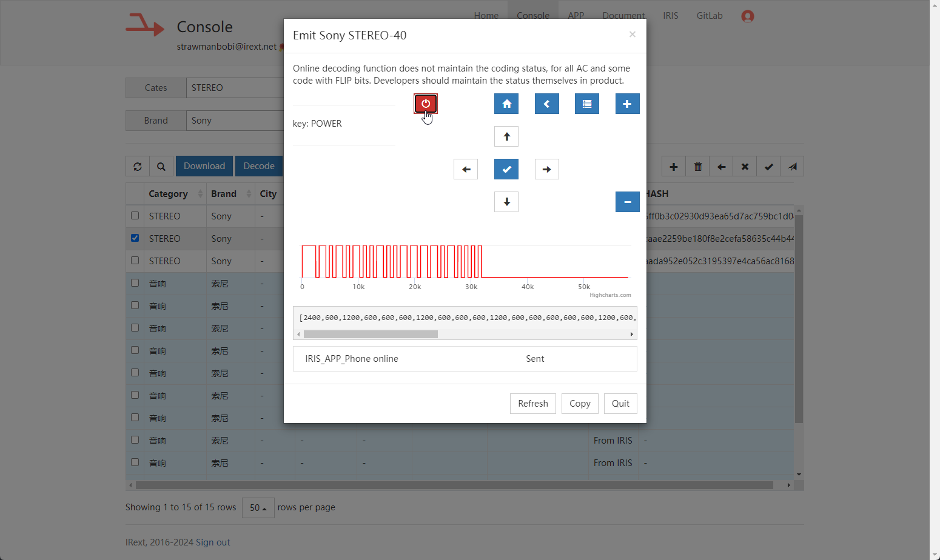Click the Home remote key icon
This screenshot has width=940, height=560.
click(506, 104)
